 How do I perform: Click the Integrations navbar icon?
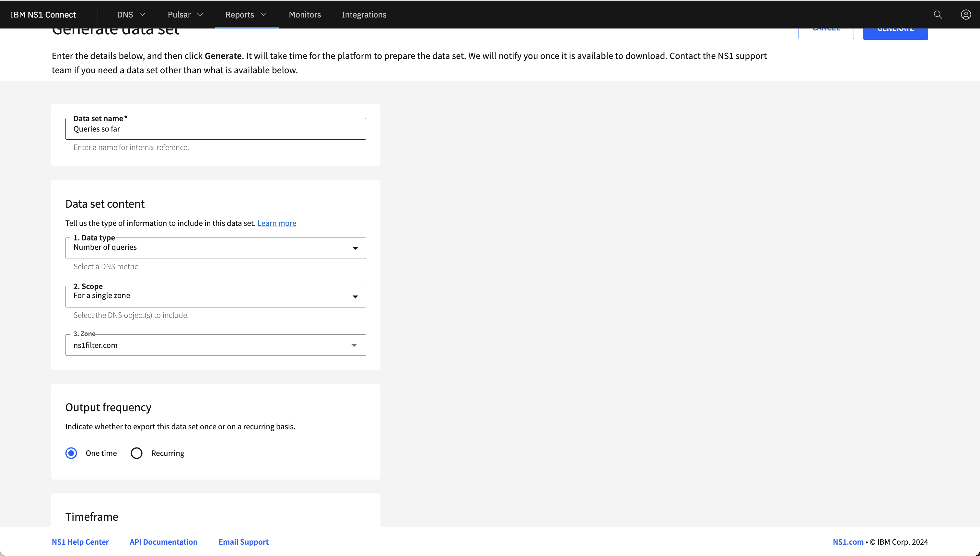364,15
